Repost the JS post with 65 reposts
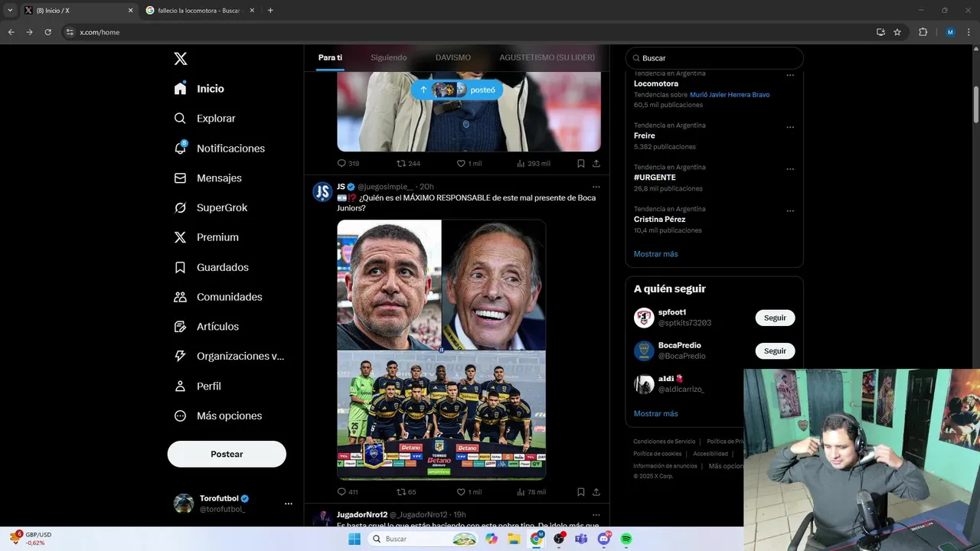Viewport: 980px width, 551px height. pyautogui.click(x=407, y=492)
